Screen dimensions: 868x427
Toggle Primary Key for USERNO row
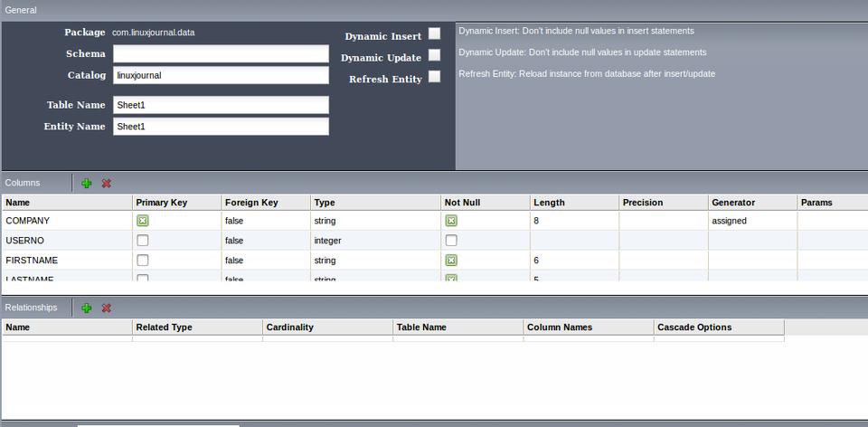[x=143, y=241]
